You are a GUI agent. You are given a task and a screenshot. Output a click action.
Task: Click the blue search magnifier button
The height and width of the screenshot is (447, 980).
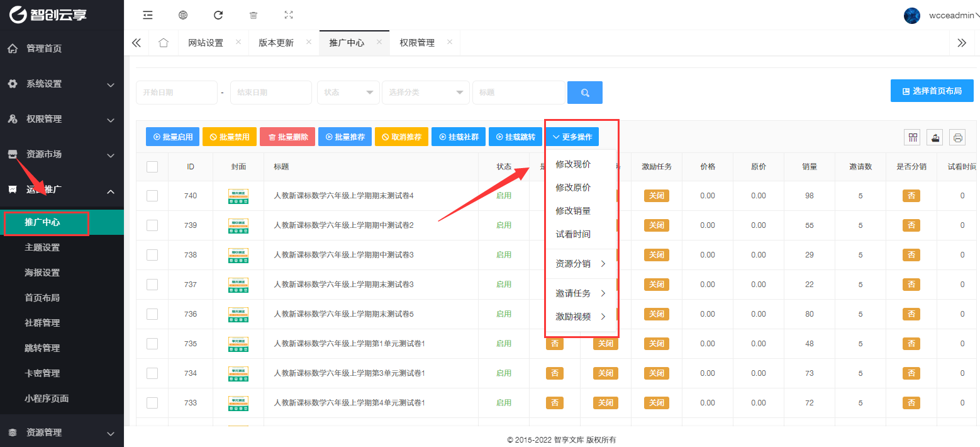584,93
